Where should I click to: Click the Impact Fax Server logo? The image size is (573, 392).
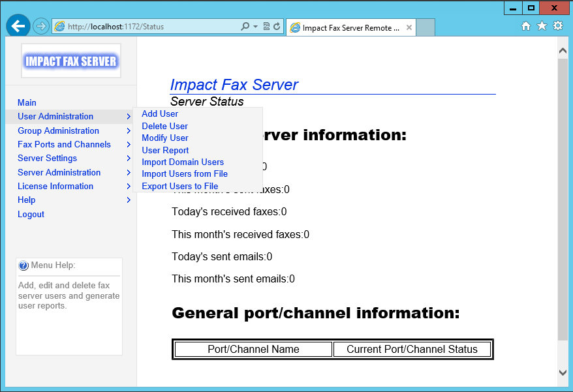pos(70,59)
